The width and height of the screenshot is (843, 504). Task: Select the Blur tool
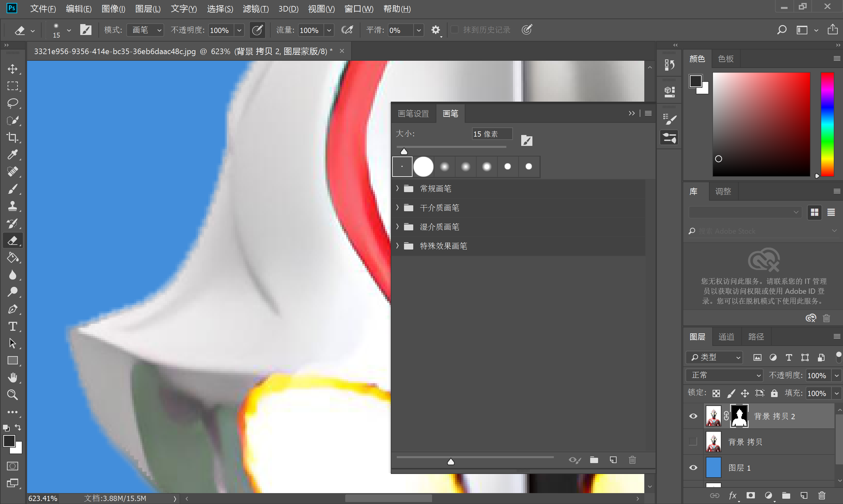[13, 275]
